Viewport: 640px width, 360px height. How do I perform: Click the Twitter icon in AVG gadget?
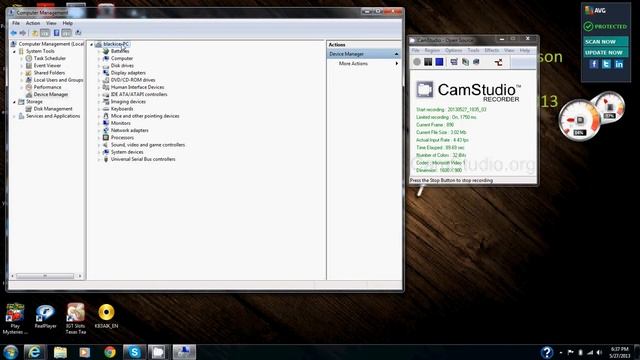point(607,64)
